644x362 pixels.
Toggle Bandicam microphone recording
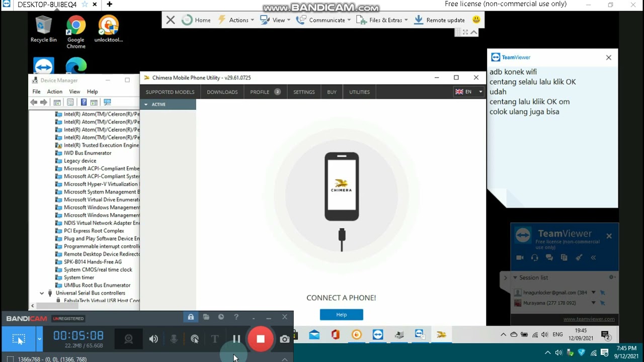174,339
